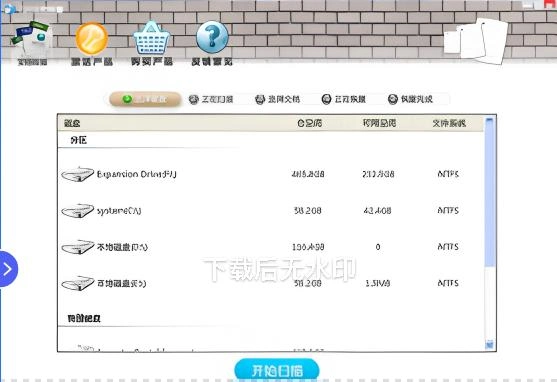This screenshot has height=382, width=557.
Task: Switch to the second wizard step tab
Action: pos(211,99)
